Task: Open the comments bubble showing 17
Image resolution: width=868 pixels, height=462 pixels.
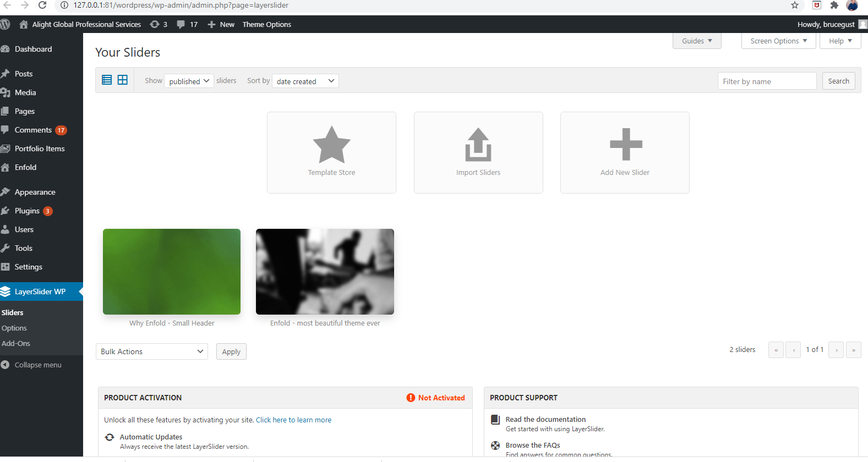Action: click(x=187, y=24)
